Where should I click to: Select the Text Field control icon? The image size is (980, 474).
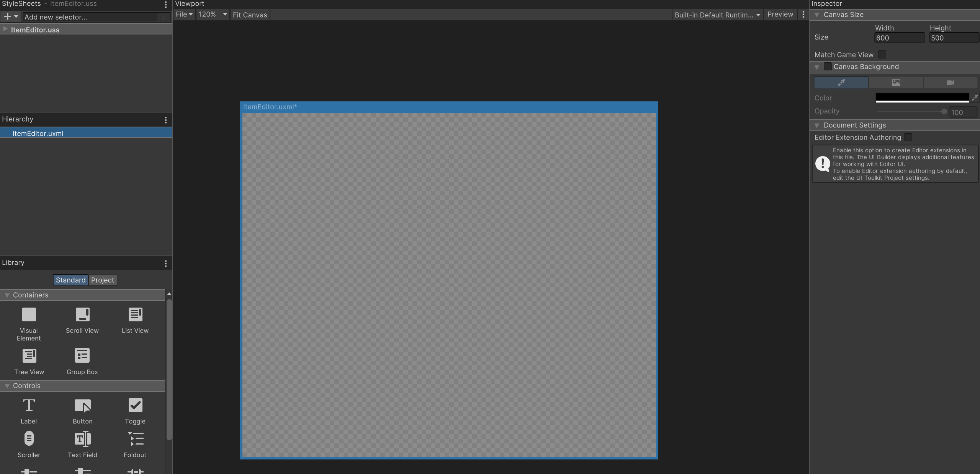(82, 439)
